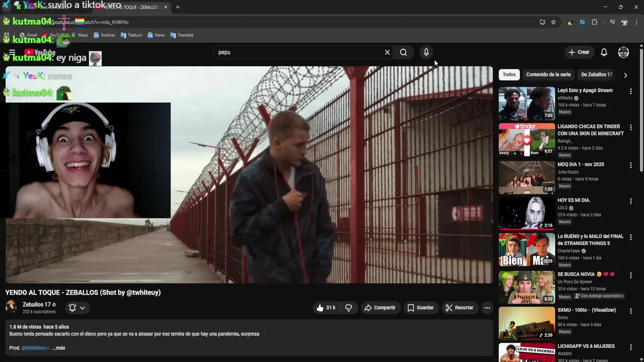This screenshot has height=362, width=644.
Task: Open Stranger Things 5 video thumbnail
Action: (527, 249)
